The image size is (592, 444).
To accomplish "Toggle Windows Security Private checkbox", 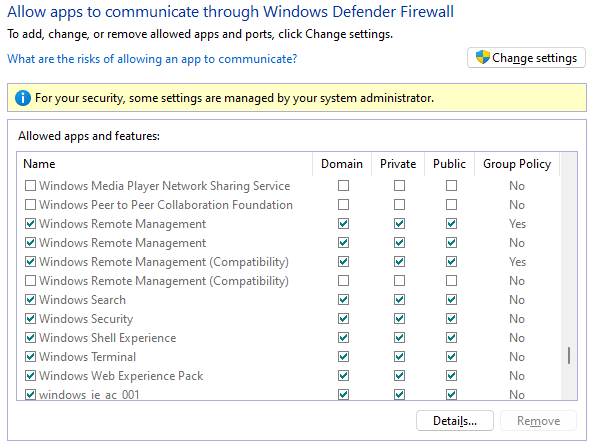I will (399, 319).
